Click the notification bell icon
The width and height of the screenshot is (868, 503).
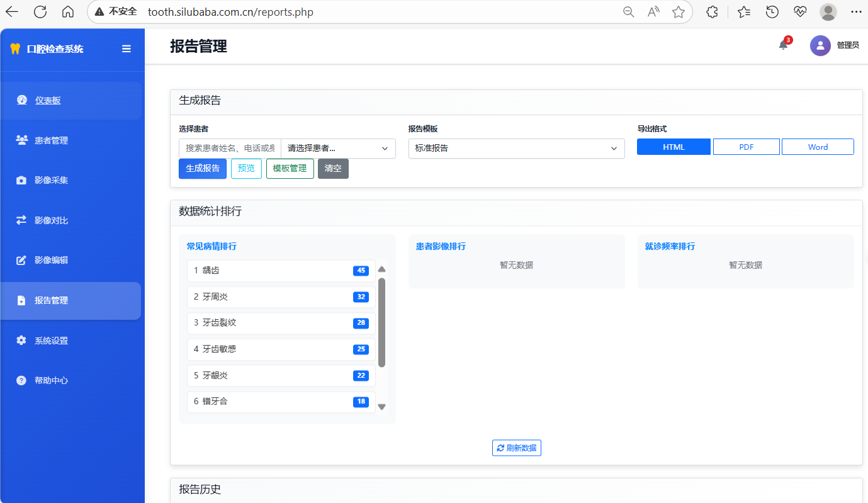pos(783,45)
